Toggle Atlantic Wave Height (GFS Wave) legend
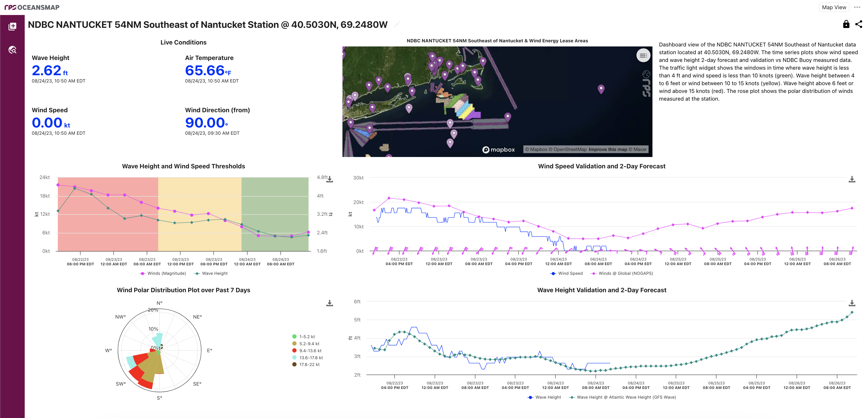Viewport: 868px width, 418px height. [622, 397]
